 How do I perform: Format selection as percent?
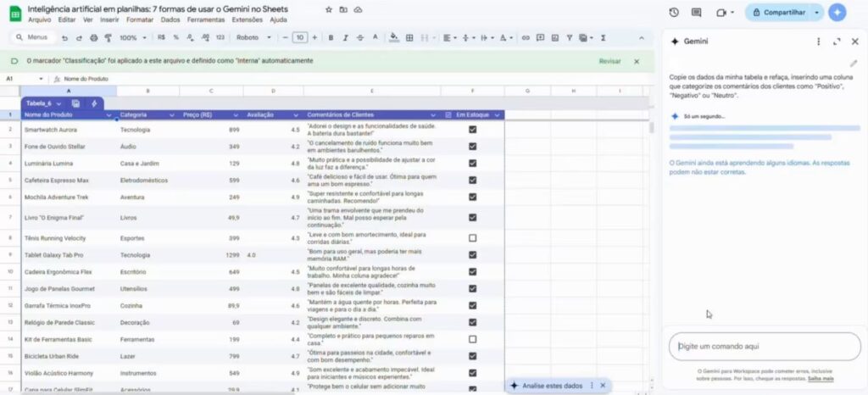(176, 37)
